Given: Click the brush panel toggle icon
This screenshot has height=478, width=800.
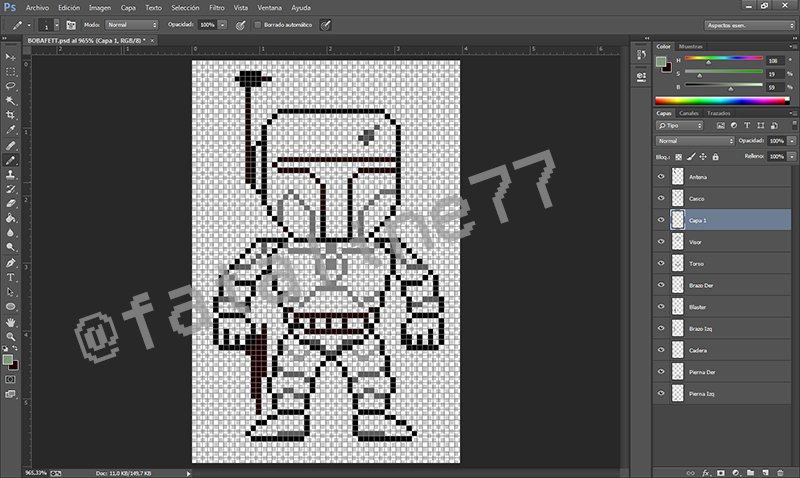Looking at the screenshot, I should (71, 25).
